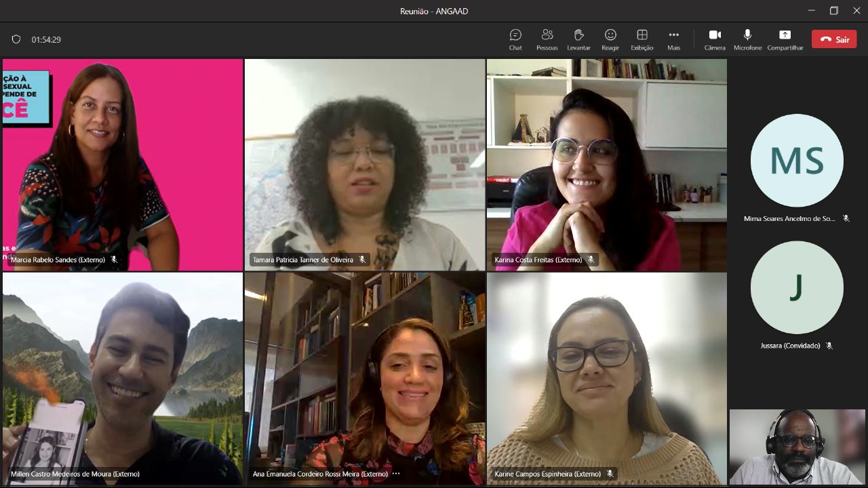
Task: Click the muted mic on Tamara Patricia's tile
Action: 363,260
